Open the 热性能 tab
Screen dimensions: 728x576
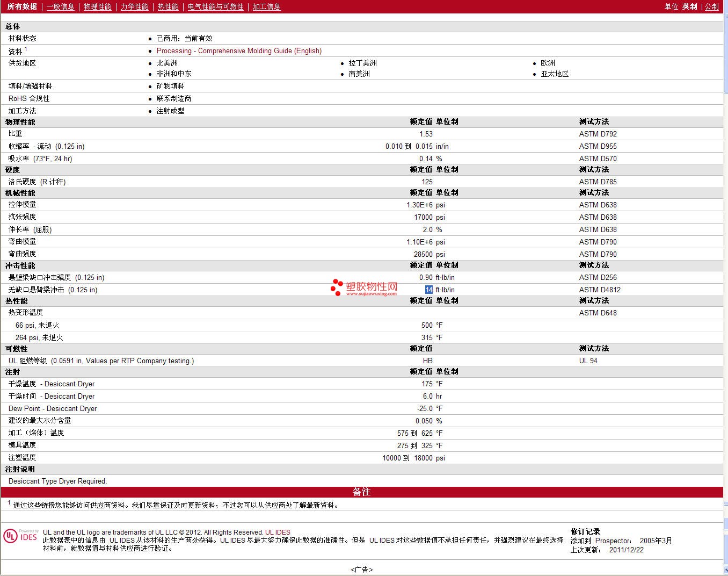[x=168, y=6]
